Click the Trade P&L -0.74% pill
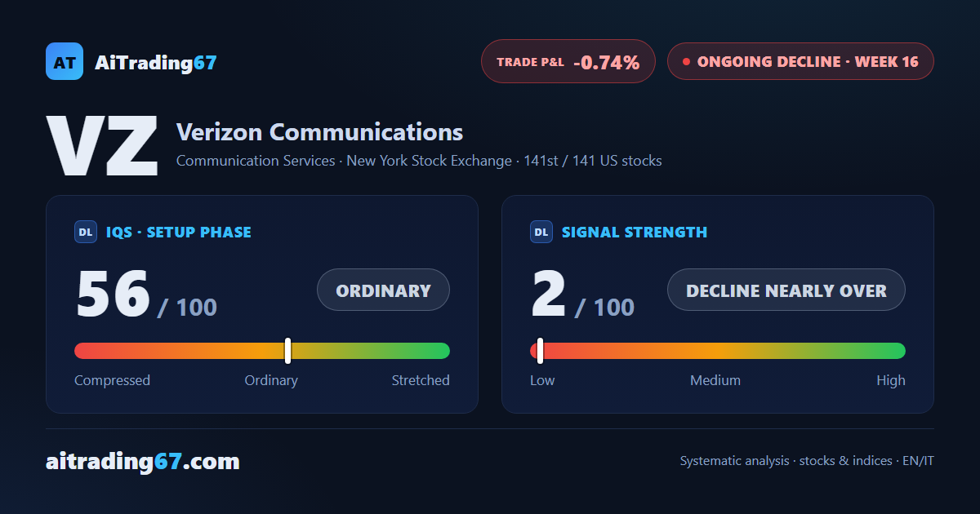Image resolution: width=980 pixels, height=514 pixels. coord(568,61)
